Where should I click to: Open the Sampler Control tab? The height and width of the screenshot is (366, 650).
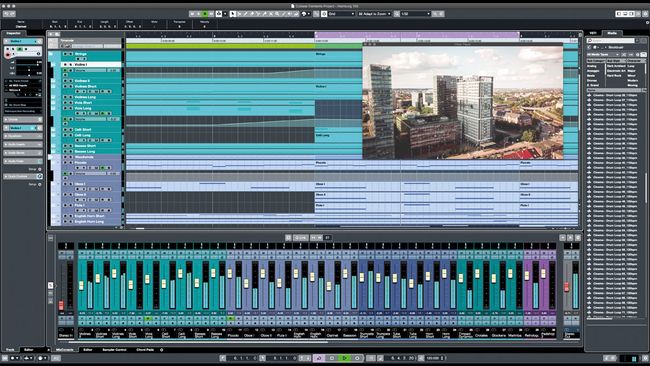(114, 349)
